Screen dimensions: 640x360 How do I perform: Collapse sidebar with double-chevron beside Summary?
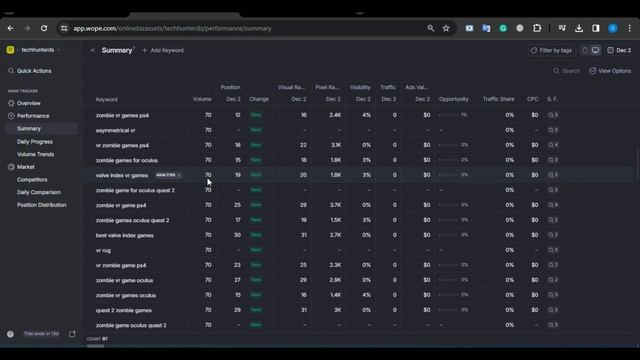pos(93,50)
